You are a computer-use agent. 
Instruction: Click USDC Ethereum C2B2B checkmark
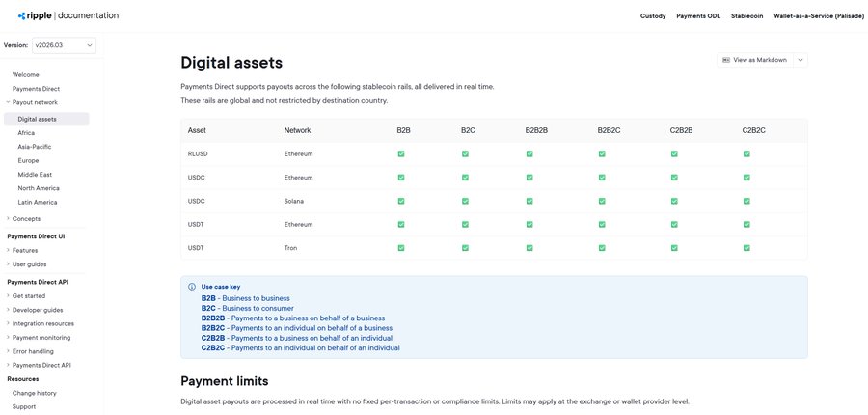tap(674, 178)
